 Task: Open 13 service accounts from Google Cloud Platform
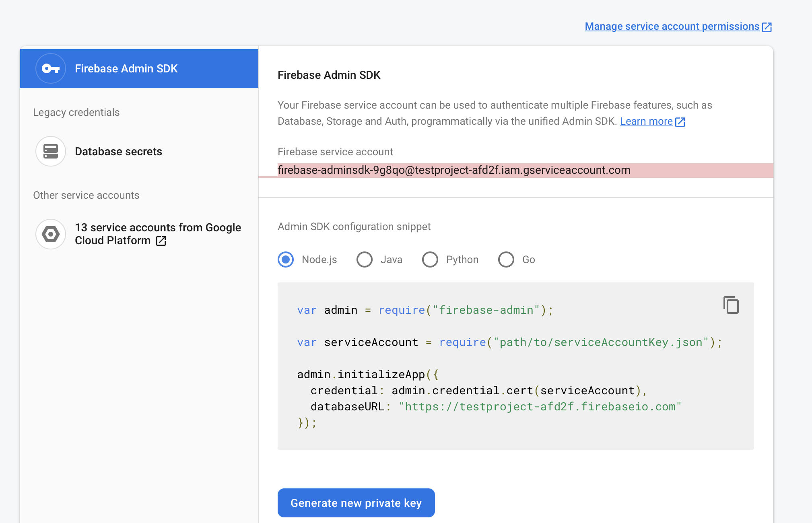click(x=157, y=234)
